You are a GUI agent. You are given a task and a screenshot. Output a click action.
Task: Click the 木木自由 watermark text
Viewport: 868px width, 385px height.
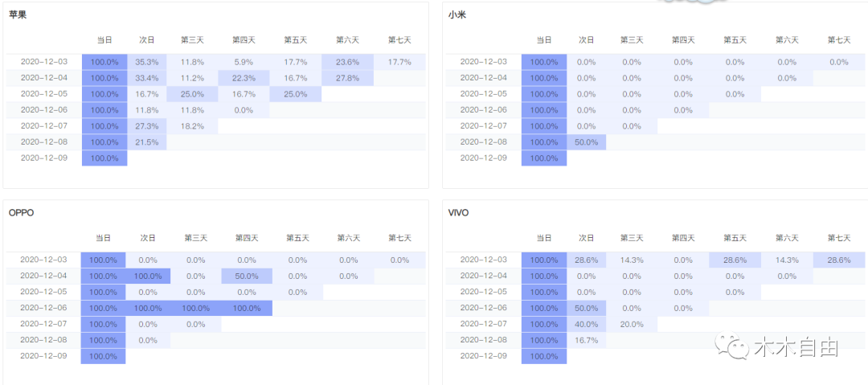coord(796,349)
